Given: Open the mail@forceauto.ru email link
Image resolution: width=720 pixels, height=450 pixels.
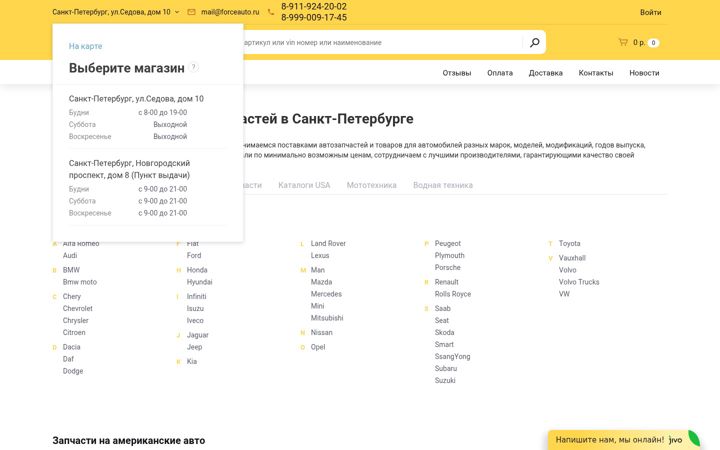Looking at the screenshot, I should pos(230,12).
